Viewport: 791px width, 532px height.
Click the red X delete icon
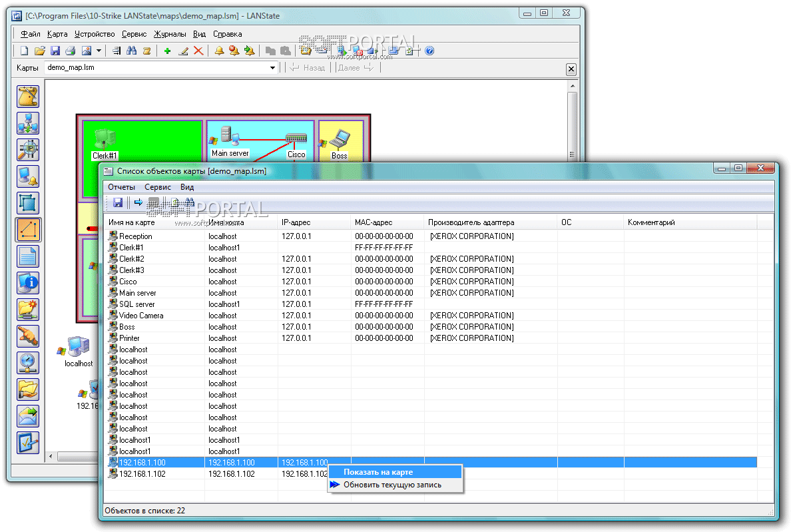pyautogui.click(x=198, y=51)
